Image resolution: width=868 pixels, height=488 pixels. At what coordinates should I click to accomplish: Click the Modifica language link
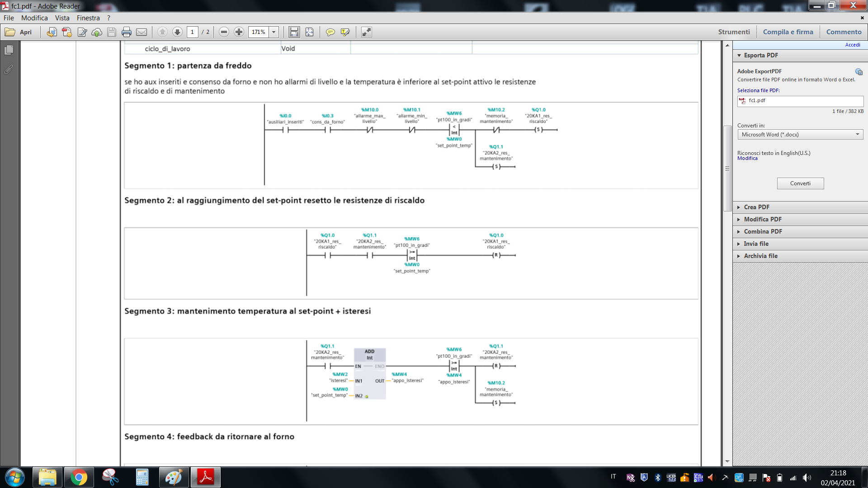pos(747,159)
